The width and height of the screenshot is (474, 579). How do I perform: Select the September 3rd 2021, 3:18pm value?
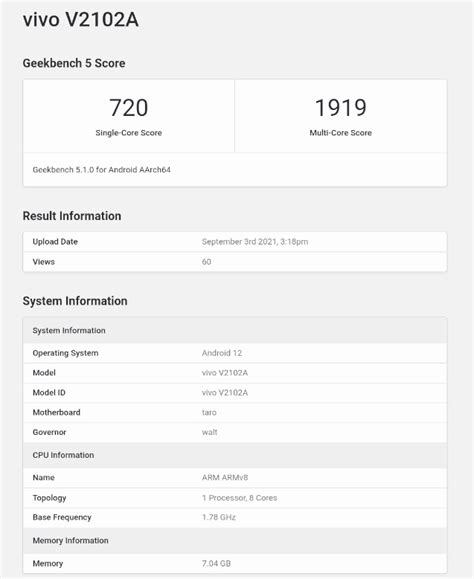click(255, 242)
